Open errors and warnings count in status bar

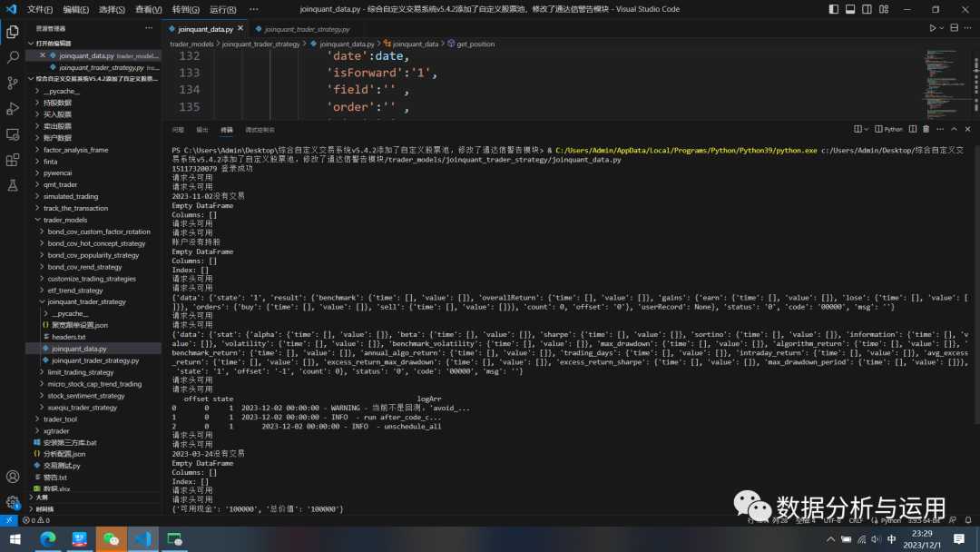[36, 520]
